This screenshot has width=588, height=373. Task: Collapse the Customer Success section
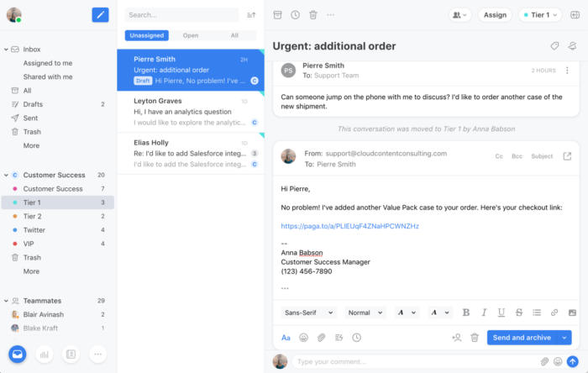click(6, 175)
